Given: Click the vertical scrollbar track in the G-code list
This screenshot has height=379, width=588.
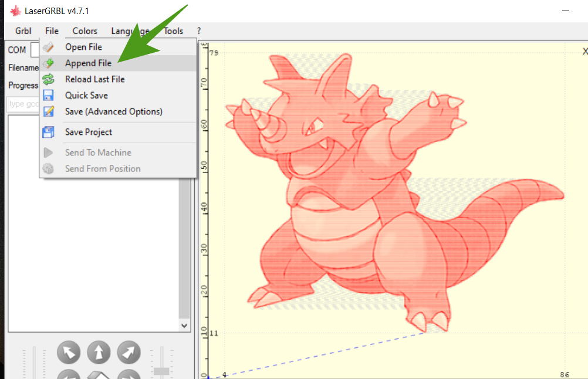Looking at the screenshot, I should pos(184,248).
